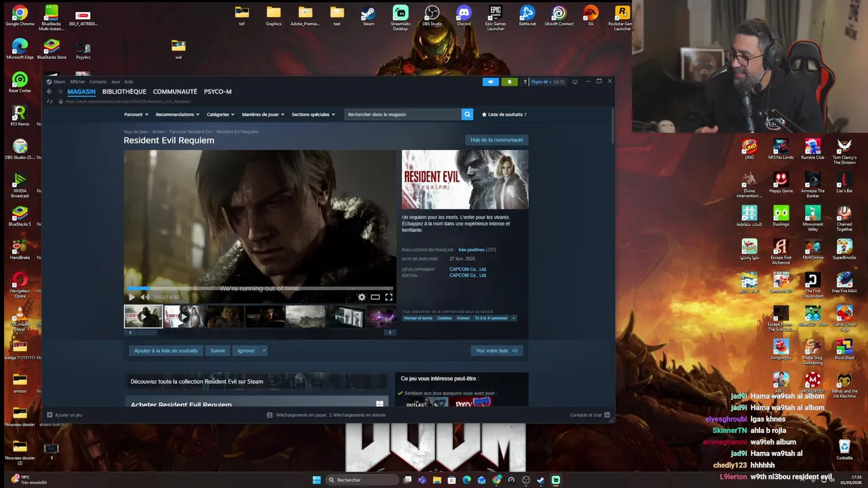The width and height of the screenshot is (868, 488).
Task: Open the Psyco-M account dropdown in title bar
Action: tap(548, 82)
